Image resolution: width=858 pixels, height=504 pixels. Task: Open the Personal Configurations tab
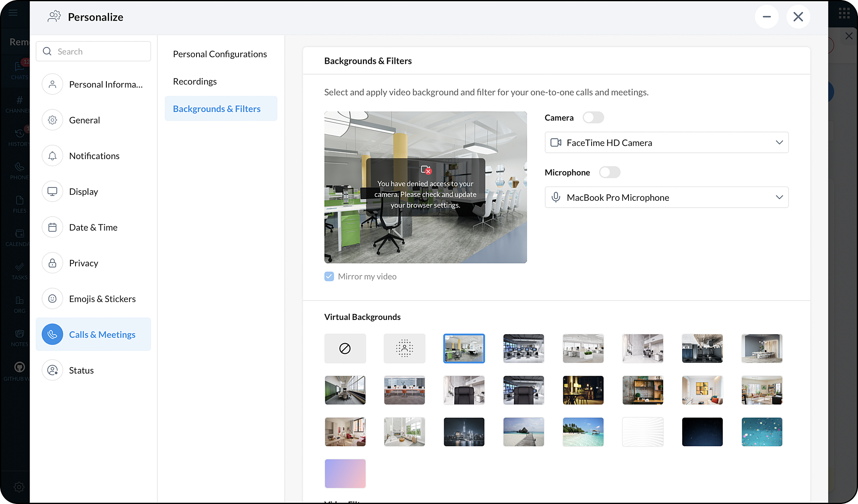coord(220,54)
